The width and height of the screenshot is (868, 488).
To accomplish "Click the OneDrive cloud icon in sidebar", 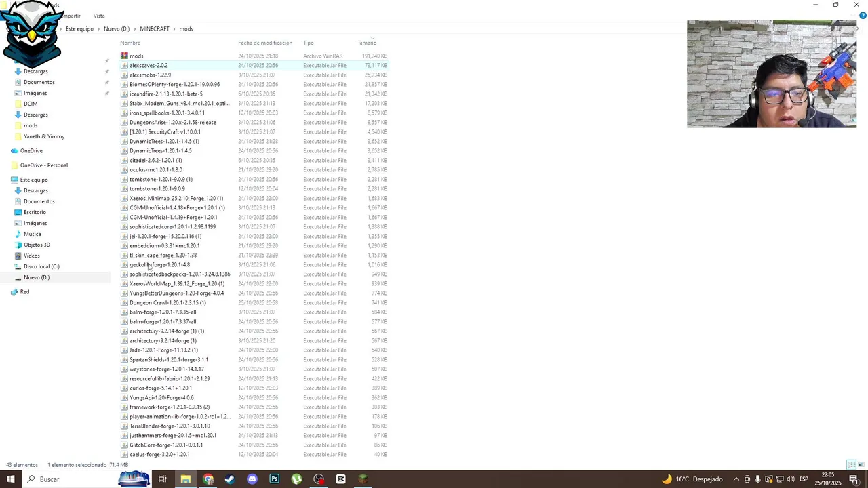I will (14, 150).
